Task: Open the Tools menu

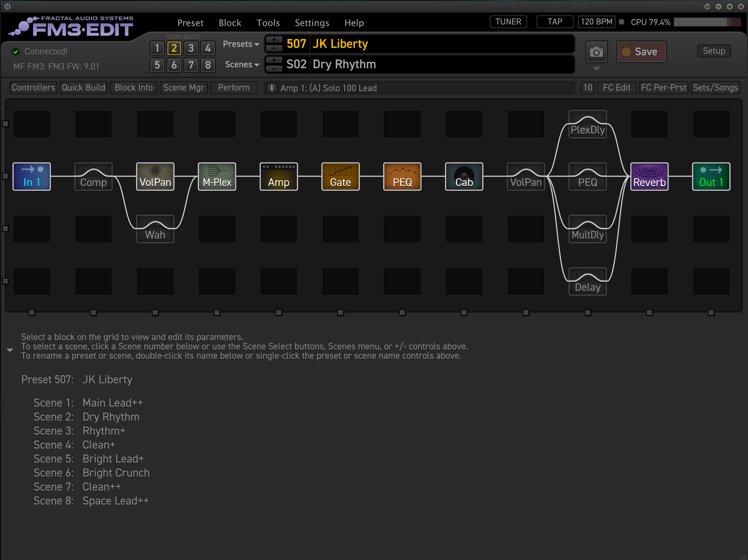Action: pyautogui.click(x=268, y=23)
